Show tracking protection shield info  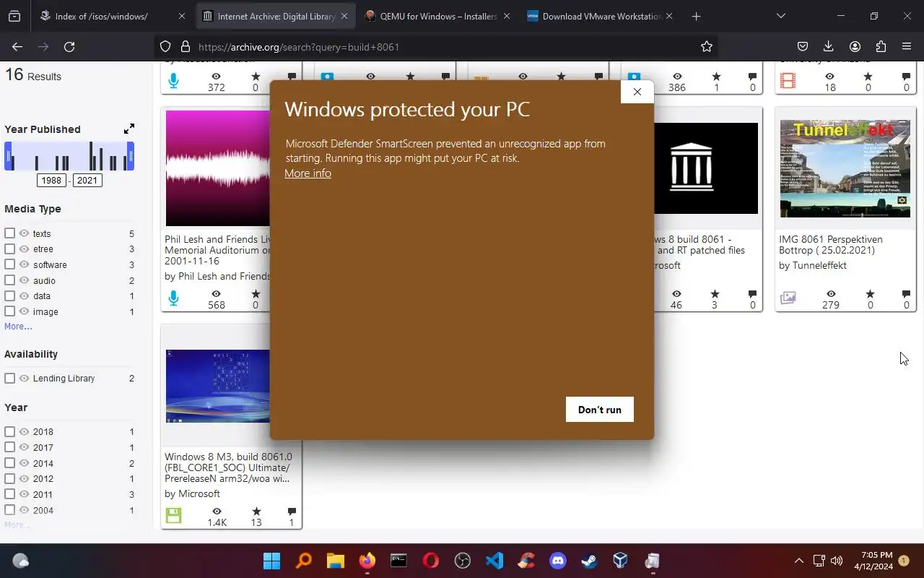point(165,47)
